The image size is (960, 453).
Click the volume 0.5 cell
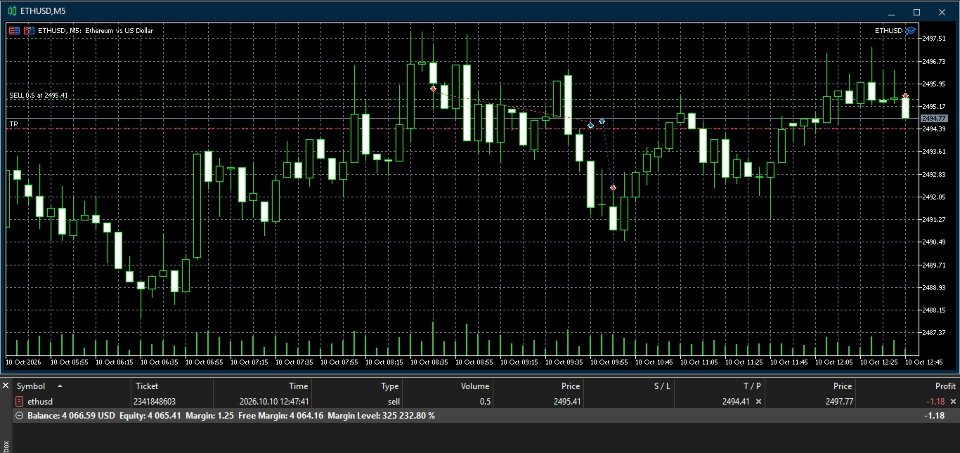[x=484, y=402]
